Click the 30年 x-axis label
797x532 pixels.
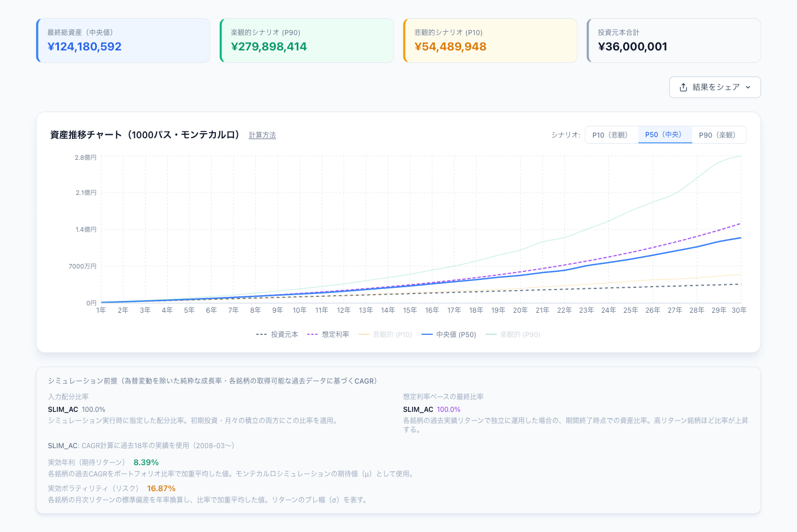[739, 310]
